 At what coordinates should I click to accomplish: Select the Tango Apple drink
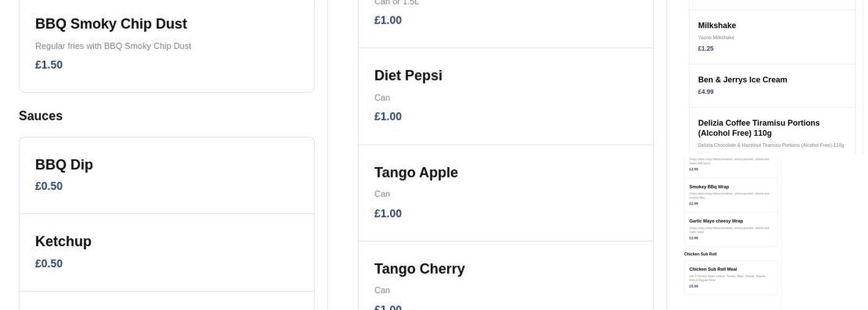(x=416, y=173)
